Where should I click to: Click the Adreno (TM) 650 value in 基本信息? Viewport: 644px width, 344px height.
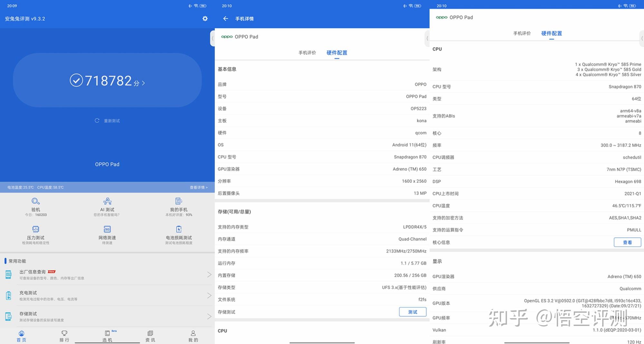pos(410,169)
